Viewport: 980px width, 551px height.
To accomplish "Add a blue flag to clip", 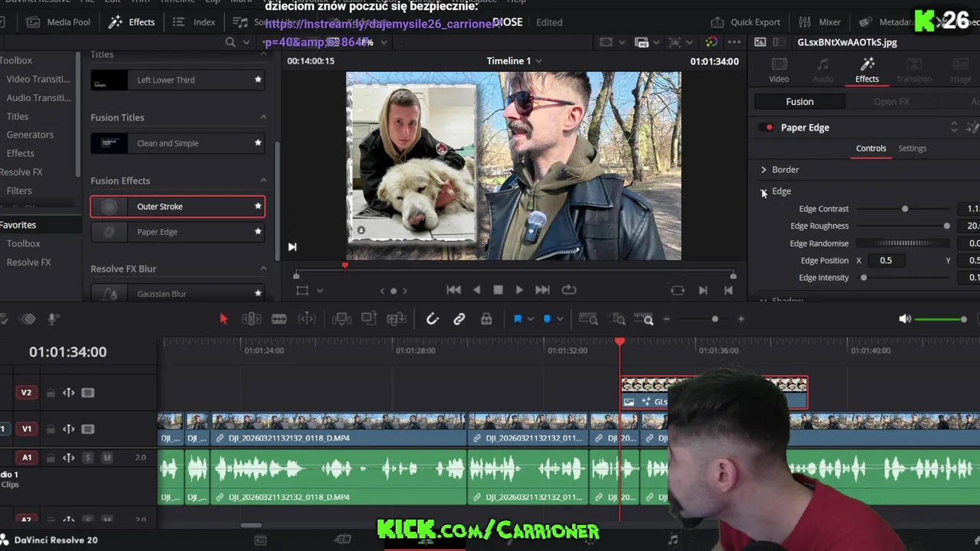I will click(518, 319).
